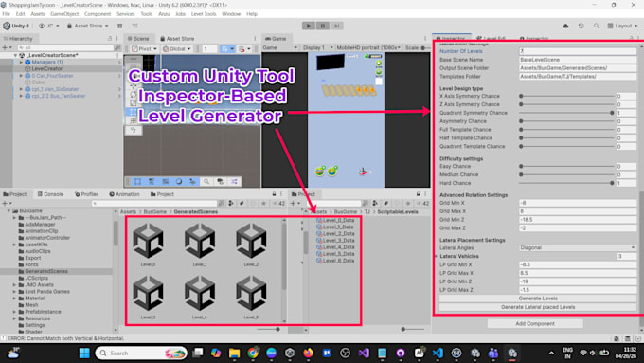This screenshot has width=644, height=363.
Task: Click the Unity 6 logo button
Action: [x=16, y=26]
